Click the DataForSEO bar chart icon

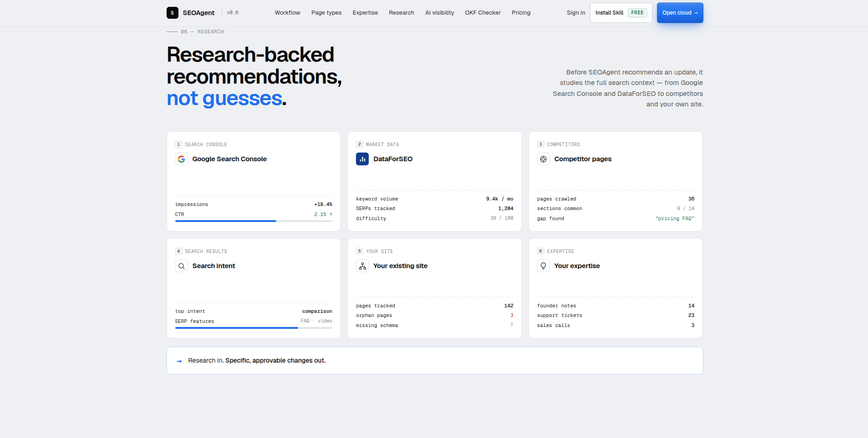pyautogui.click(x=362, y=159)
